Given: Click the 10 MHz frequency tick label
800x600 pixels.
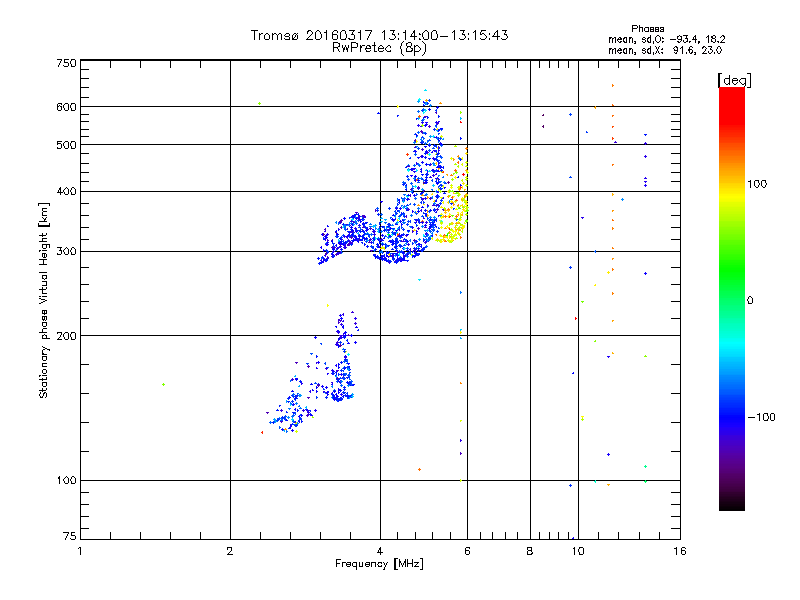Looking at the screenshot, I should point(578,551).
